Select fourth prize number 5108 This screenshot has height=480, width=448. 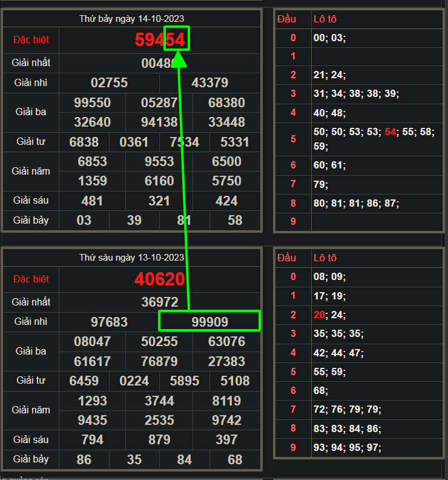(235, 381)
